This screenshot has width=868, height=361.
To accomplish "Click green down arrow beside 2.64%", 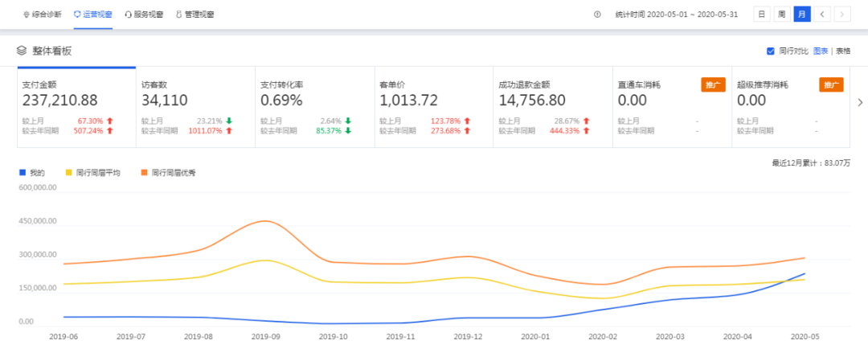I will [348, 121].
